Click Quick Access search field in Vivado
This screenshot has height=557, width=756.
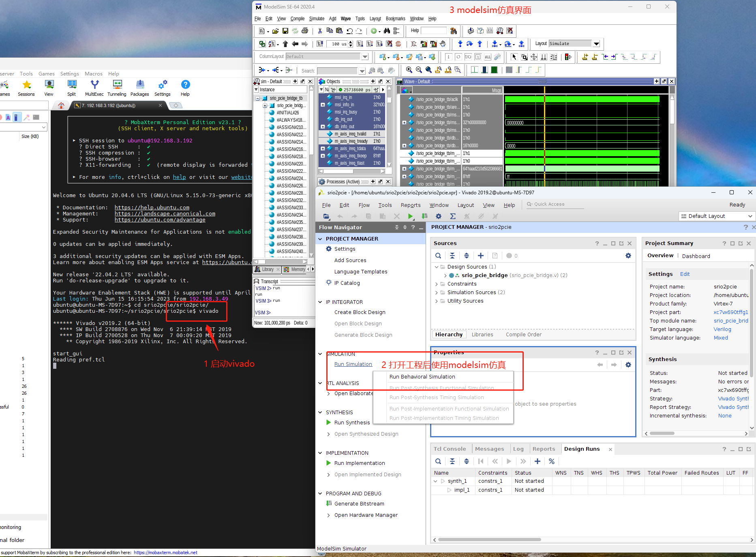click(x=555, y=204)
